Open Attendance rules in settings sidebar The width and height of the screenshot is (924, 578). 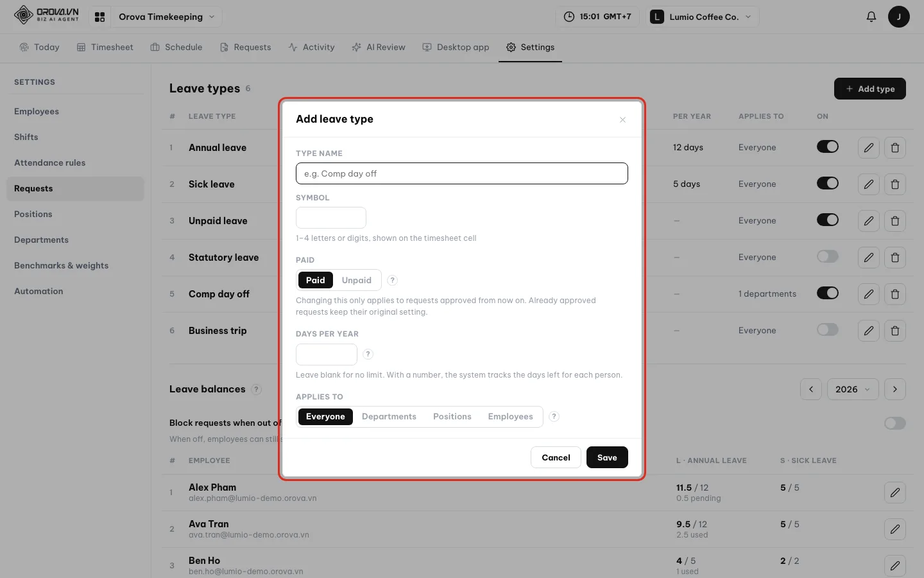75,162
